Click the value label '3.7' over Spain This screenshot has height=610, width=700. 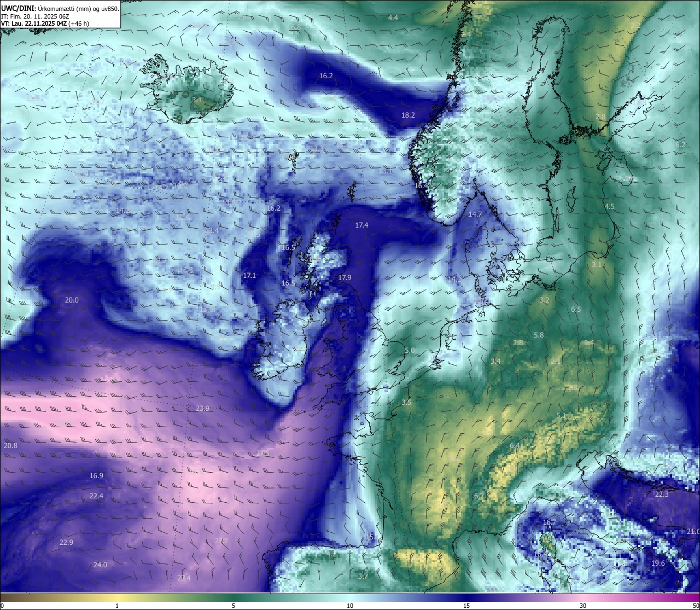pos(363,576)
